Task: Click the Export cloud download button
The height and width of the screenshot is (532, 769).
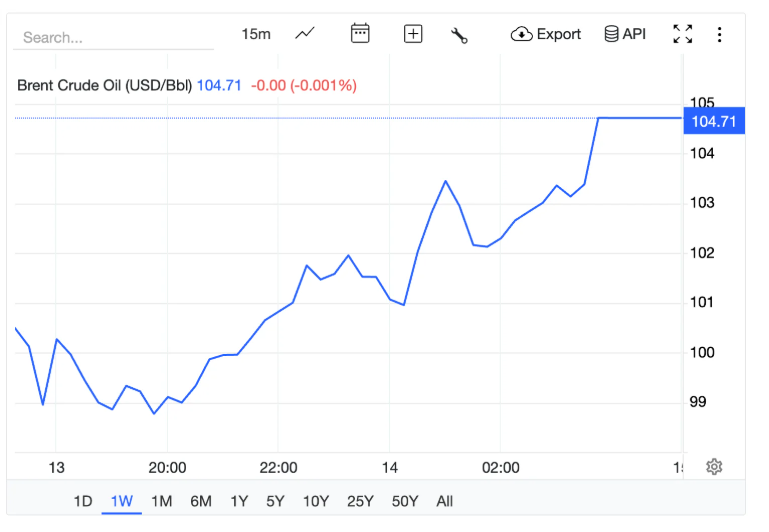Action: tap(546, 34)
